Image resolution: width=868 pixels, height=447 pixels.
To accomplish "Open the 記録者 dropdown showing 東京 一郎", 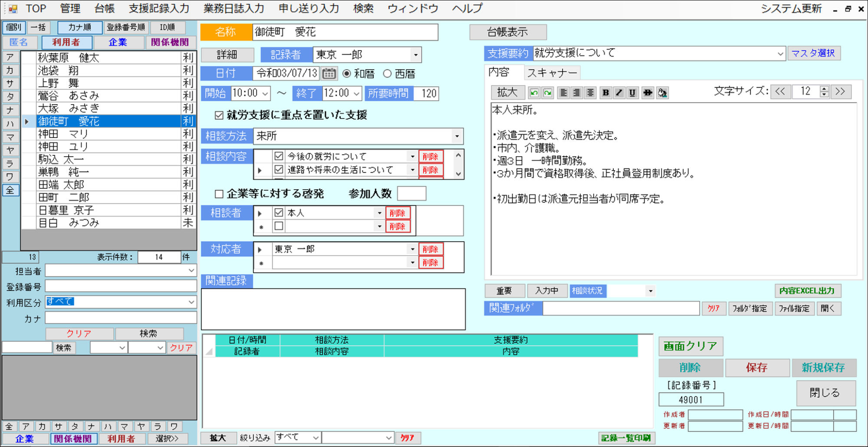I will tap(416, 55).
